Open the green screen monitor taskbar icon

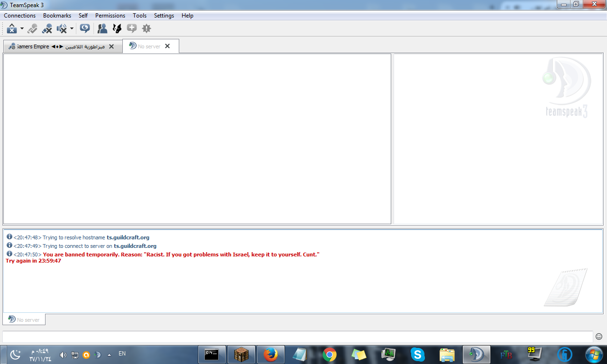(388, 355)
